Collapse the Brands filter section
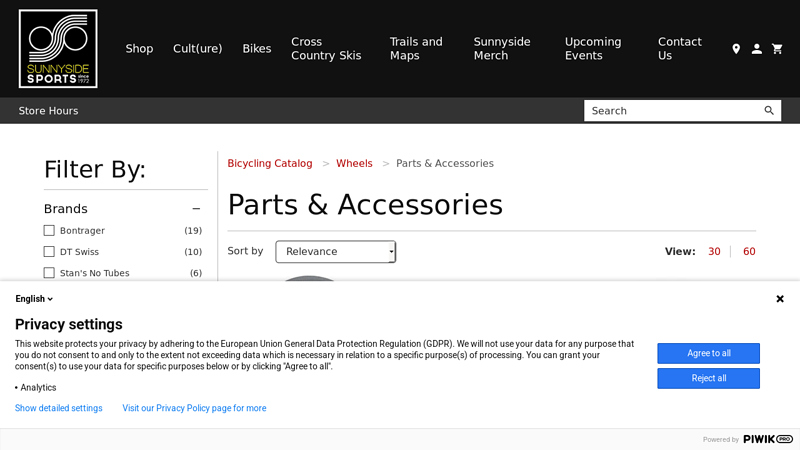The height and width of the screenshot is (450, 800). 196,209
